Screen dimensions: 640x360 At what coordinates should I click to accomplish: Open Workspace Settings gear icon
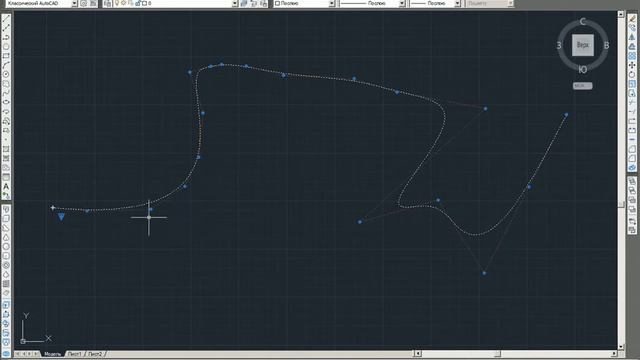coord(84,3)
